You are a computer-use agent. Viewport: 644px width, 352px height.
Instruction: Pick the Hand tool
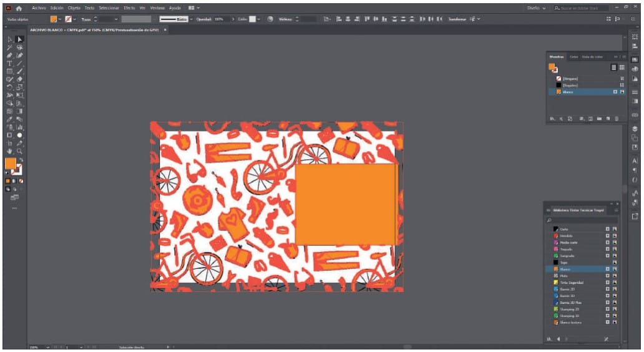tap(9, 150)
